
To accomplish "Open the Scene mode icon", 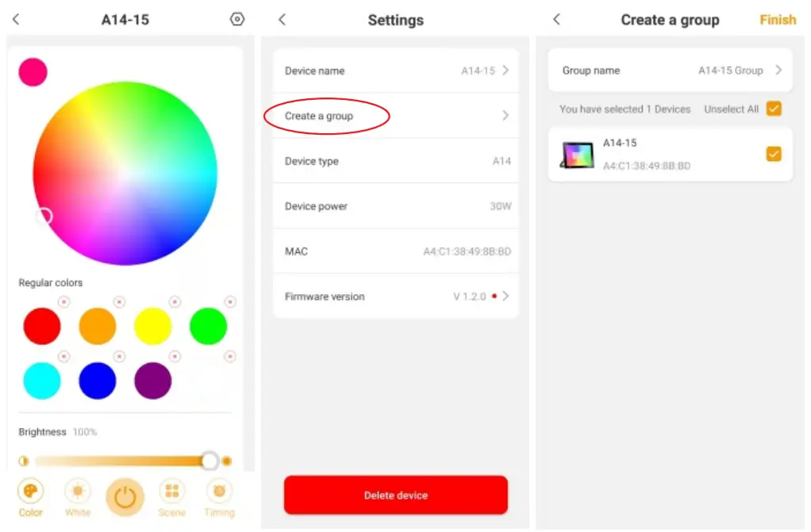I will [x=171, y=491].
